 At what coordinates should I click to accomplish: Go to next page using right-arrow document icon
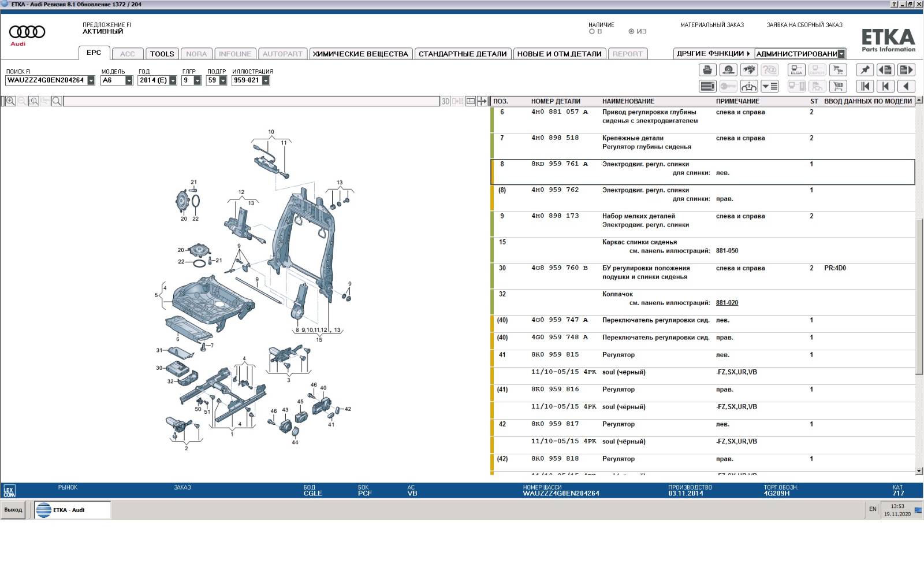tap(906, 70)
